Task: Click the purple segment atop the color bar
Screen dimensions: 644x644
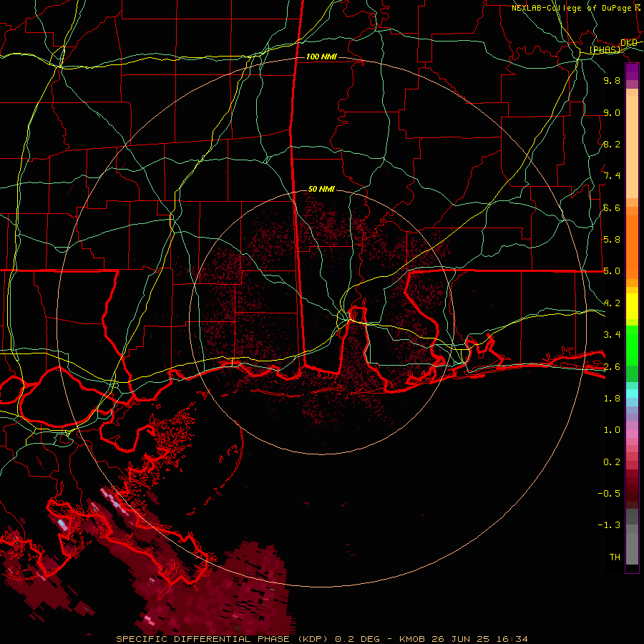Action: coord(632,72)
